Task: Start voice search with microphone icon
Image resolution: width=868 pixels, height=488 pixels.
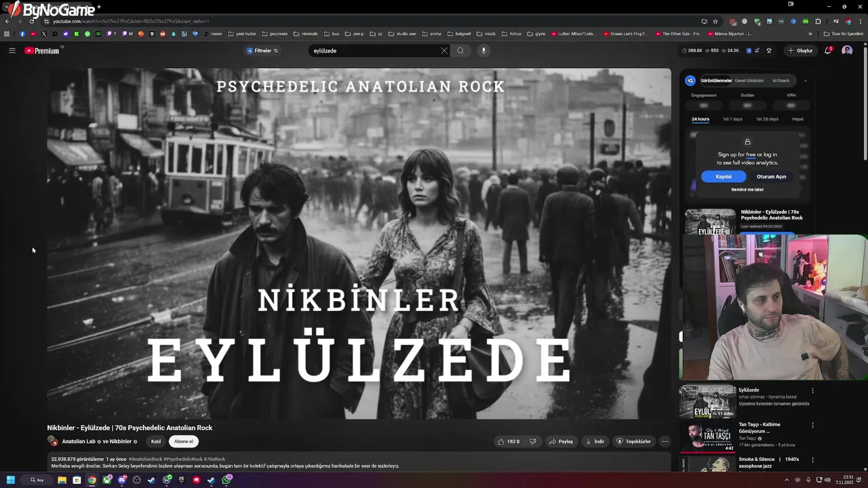Action: tap(484, 51)
